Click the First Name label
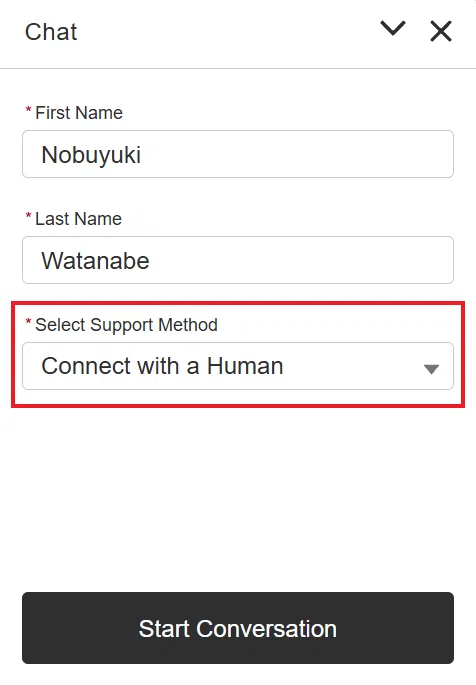Image resolution: width=476 pixels, height=685 pixels. 79,113
